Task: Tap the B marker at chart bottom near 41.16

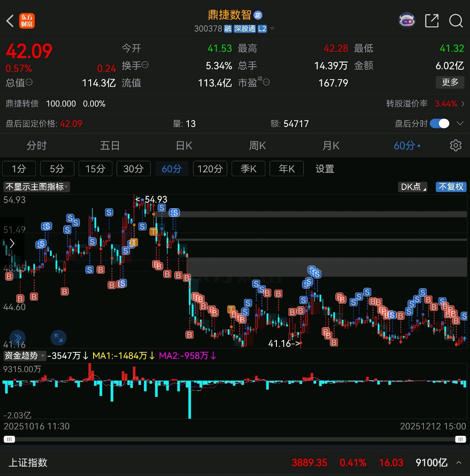Action: (334, 343)
